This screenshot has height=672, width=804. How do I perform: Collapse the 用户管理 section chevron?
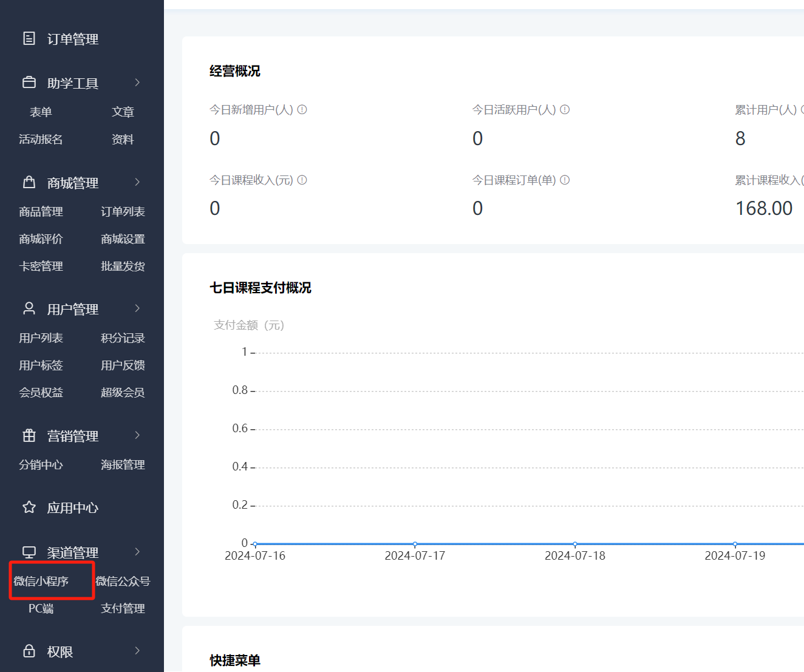pos(137,308)
